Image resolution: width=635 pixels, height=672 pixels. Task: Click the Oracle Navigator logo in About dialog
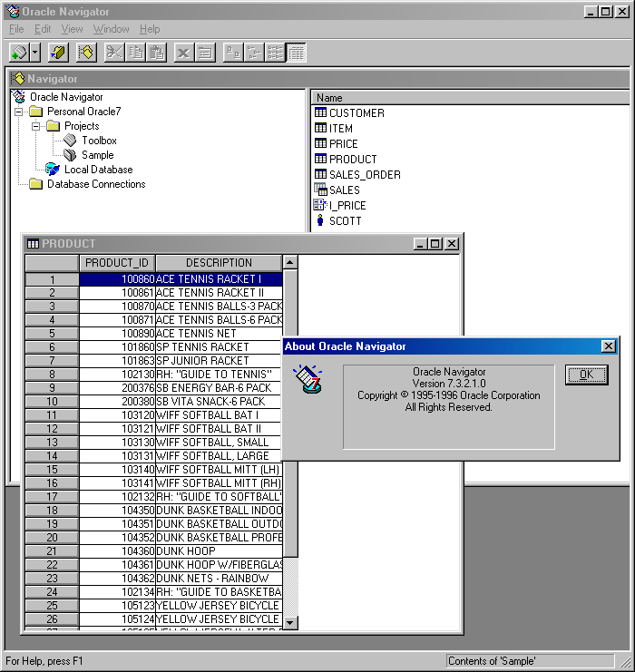[x=308, y=380]
